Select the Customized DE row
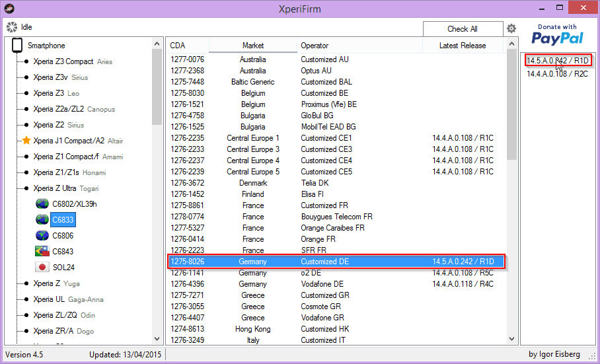The image size is (600, 364). pos(336,262)
